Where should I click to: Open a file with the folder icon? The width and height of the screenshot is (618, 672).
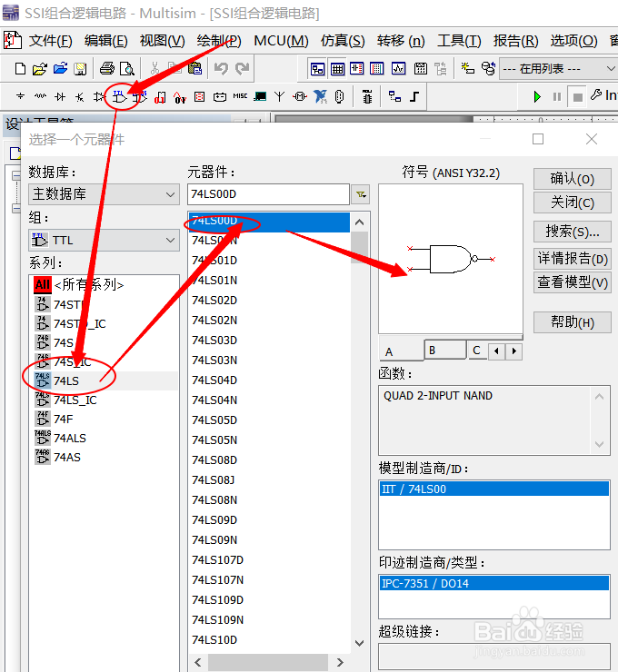click(x=39, y=69)
